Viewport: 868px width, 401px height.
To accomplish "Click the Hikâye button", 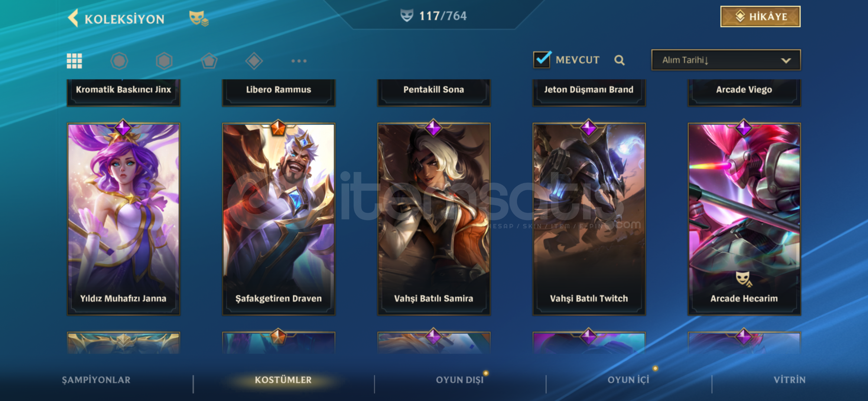I will pyautogui.click(x=760, y=17).
